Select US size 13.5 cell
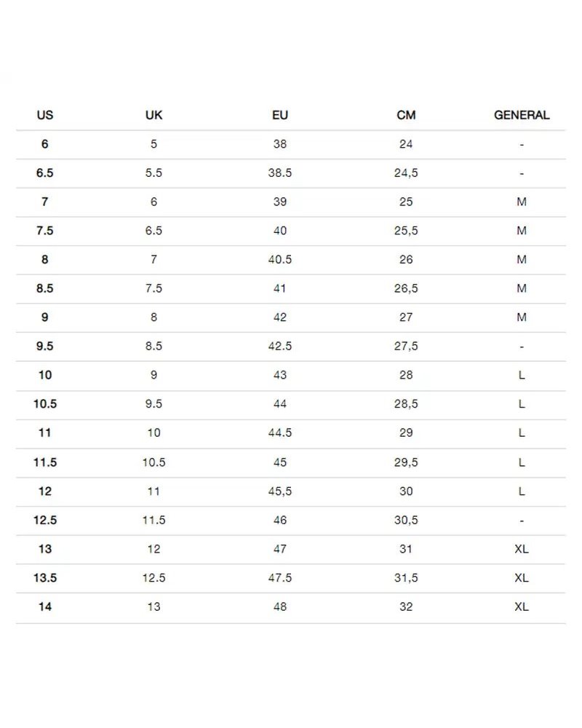 (45, 577)
